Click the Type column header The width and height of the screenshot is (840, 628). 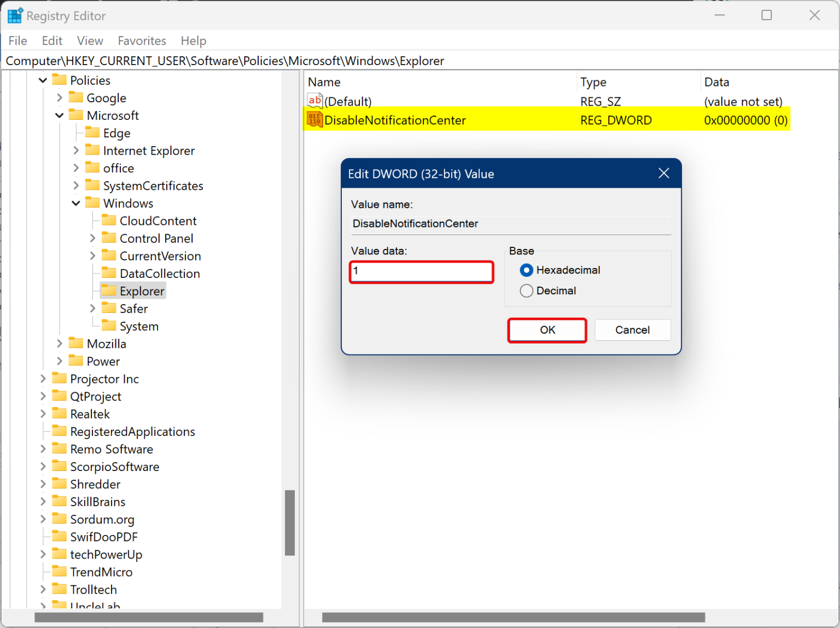tap(638, 82)
